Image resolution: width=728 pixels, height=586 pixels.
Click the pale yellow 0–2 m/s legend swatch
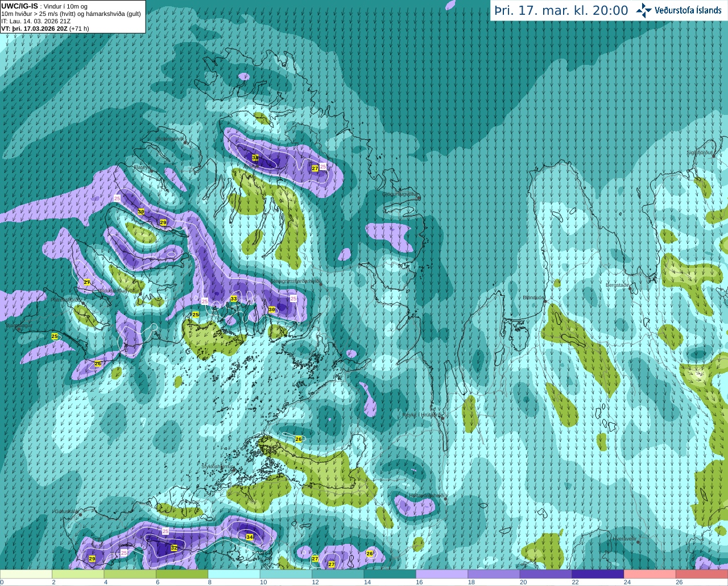coord(26,574)
